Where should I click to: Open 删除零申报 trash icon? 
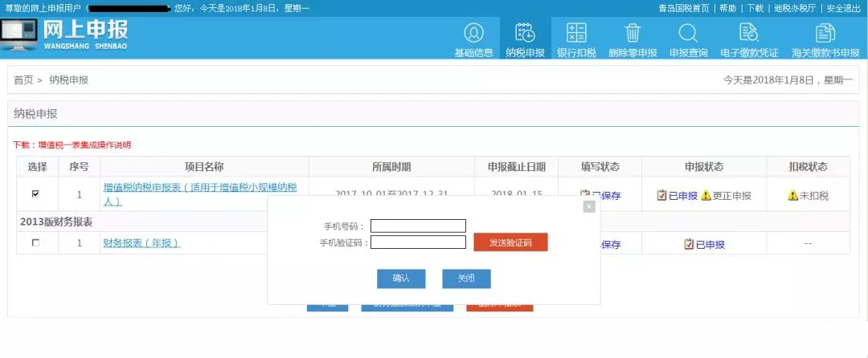tap(633, 39)
